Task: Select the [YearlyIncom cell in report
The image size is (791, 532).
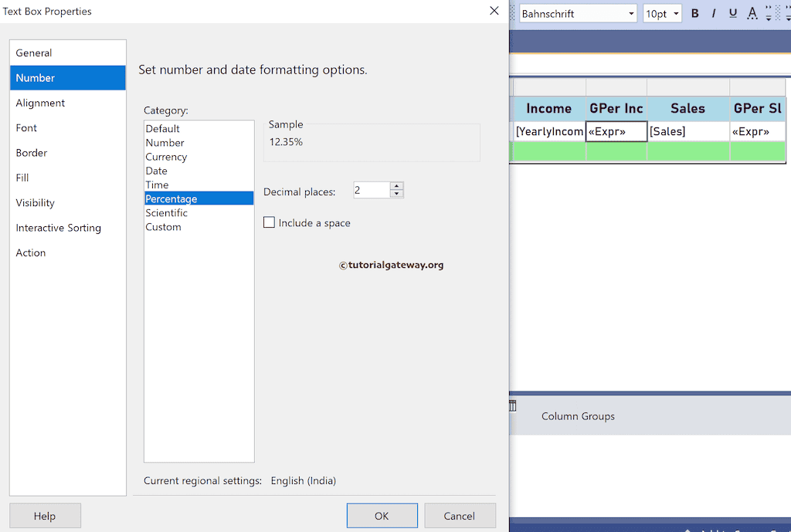Action: pyautogui.click(x=549, y=131)
